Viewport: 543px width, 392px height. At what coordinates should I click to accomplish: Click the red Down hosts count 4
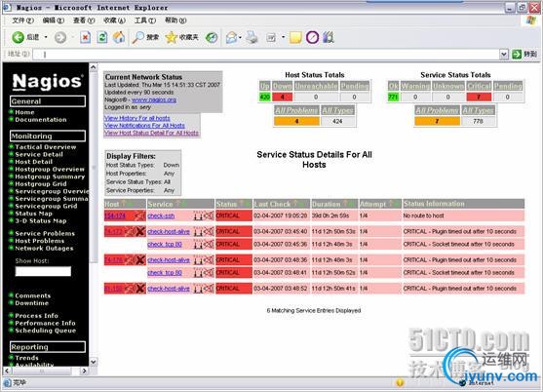point(283,97)
